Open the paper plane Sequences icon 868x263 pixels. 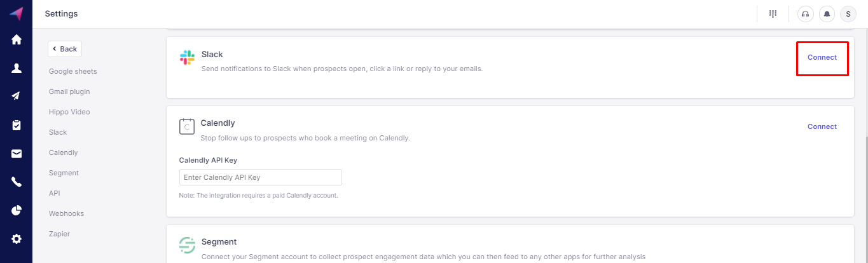pos(17,96)
